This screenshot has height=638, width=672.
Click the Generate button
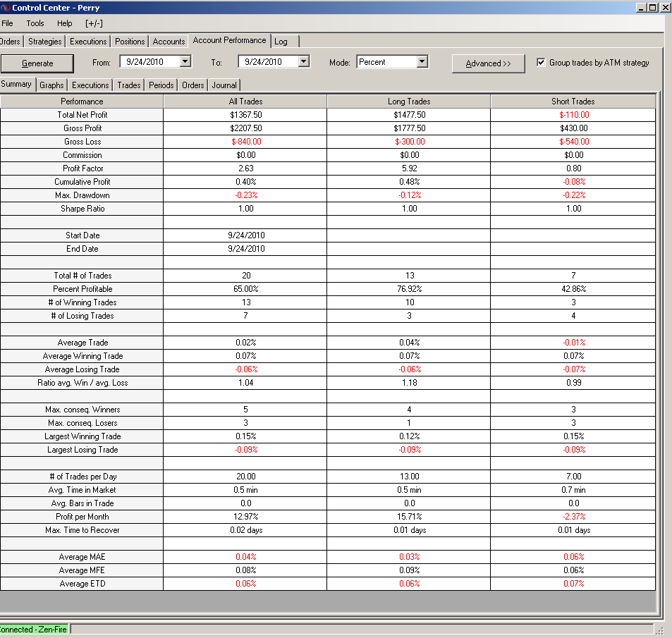(37, 63)
